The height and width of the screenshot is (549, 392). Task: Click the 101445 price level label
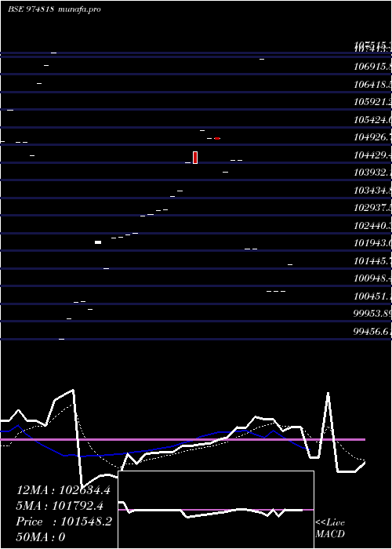pyautogui.click(x=372, y=261)
